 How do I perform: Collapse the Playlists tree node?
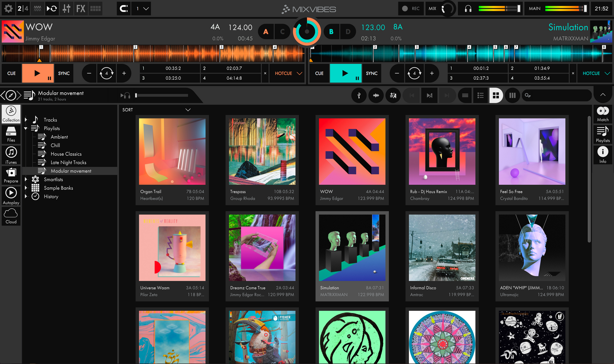pos(26,128)
